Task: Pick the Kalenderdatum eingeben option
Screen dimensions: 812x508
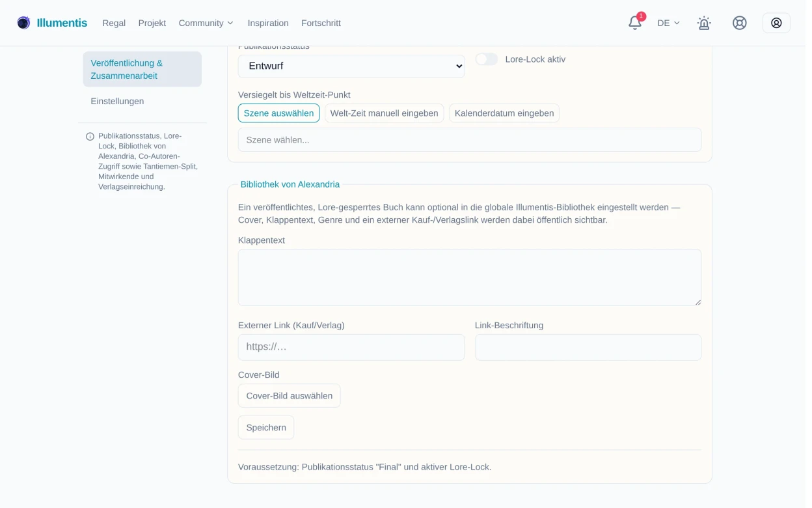Action: tap(504, 113)
